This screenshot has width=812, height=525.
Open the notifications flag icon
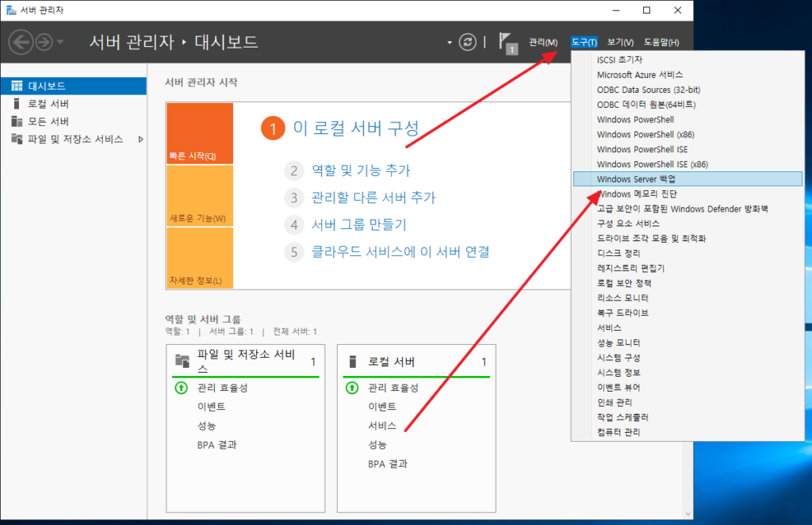[x=507, y=42]
